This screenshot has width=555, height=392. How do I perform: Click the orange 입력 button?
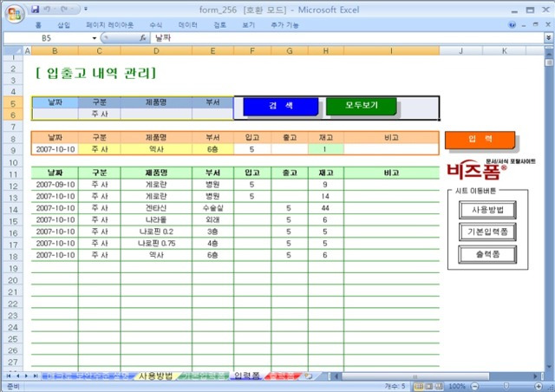[x=480, y=139]
